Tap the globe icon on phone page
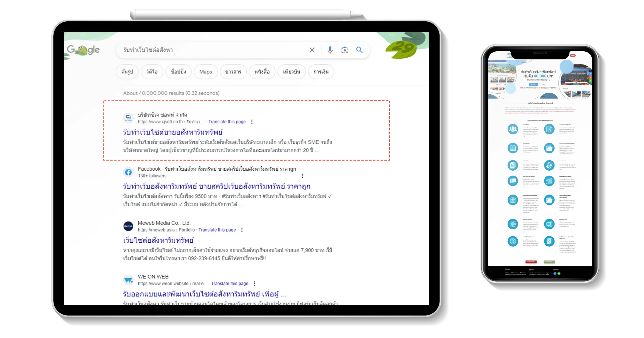 pyautogui.click(x=513, y=241)
